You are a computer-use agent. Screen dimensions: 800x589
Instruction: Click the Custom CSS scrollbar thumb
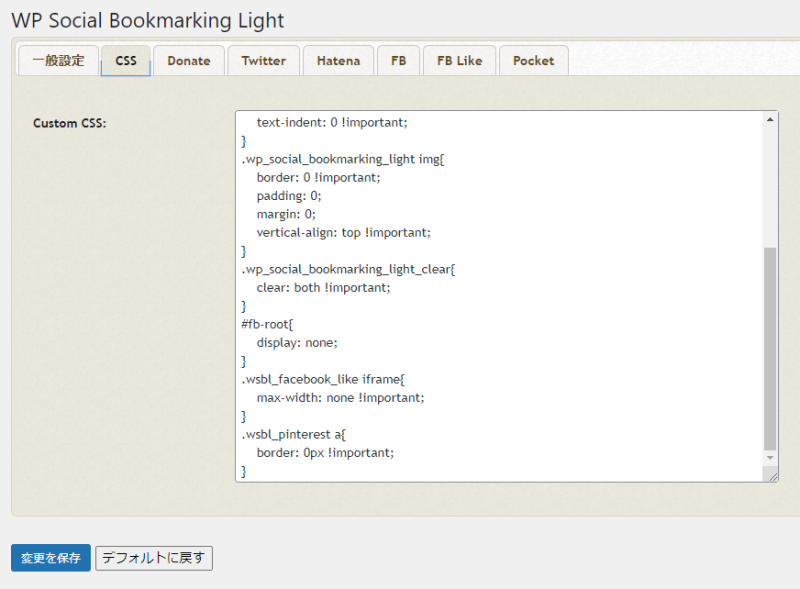point(770,350)
